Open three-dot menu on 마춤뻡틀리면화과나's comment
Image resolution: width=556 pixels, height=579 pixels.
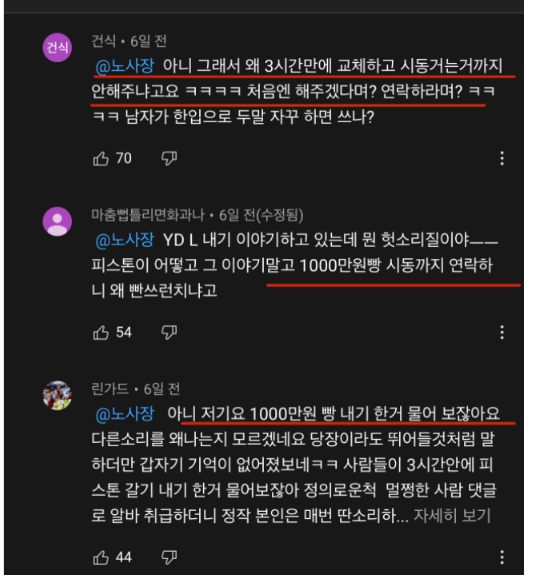point(502,333)
